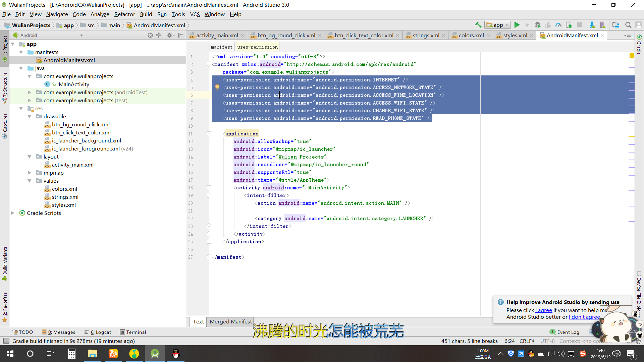Open the Event Log tool window
The width and height of the screenshot is (644, 362).
click(565, 332)
